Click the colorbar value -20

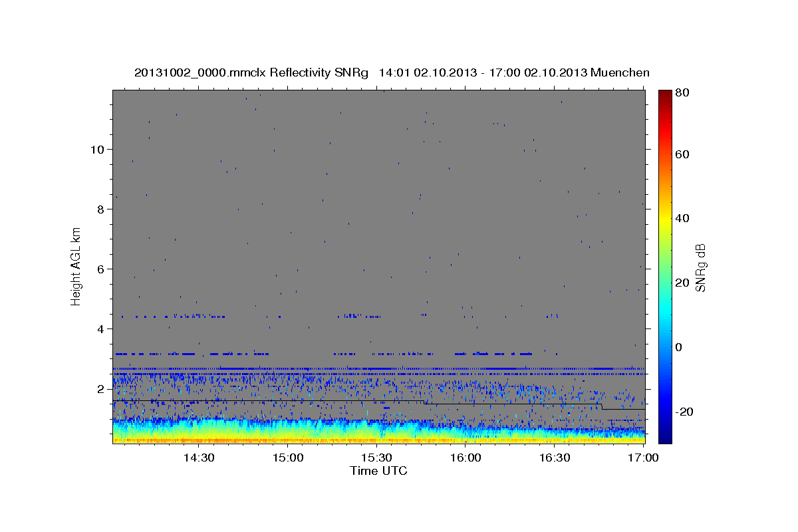686,412
